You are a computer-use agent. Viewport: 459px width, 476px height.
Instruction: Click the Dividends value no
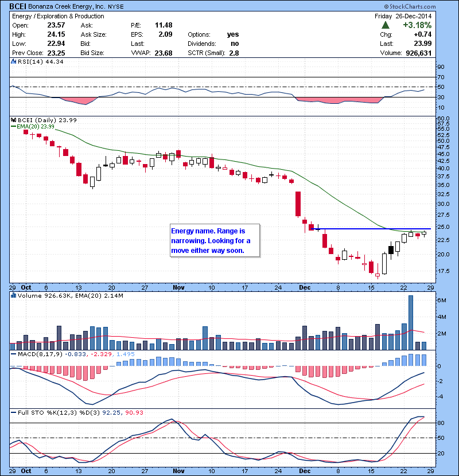pos(235,44)
